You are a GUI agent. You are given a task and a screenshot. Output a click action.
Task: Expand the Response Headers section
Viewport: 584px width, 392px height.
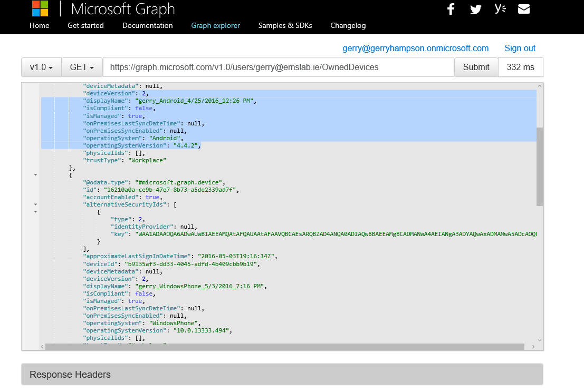coord(70,374)
